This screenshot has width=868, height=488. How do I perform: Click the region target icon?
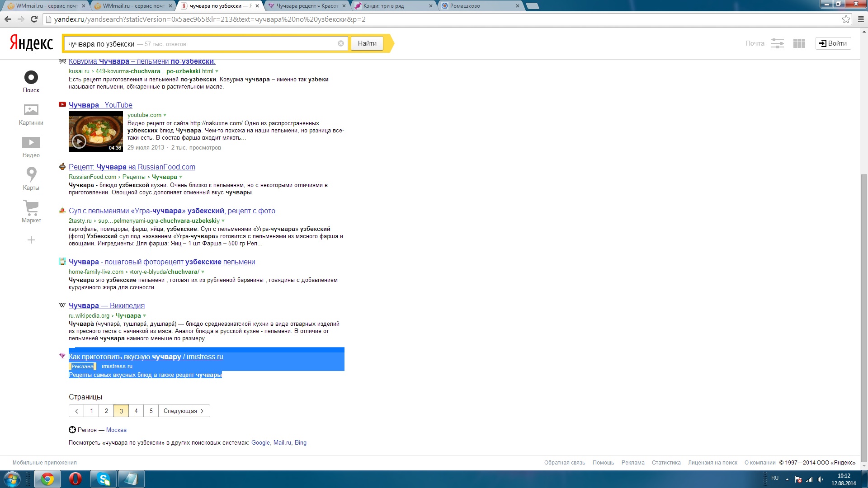pos(72,430)
